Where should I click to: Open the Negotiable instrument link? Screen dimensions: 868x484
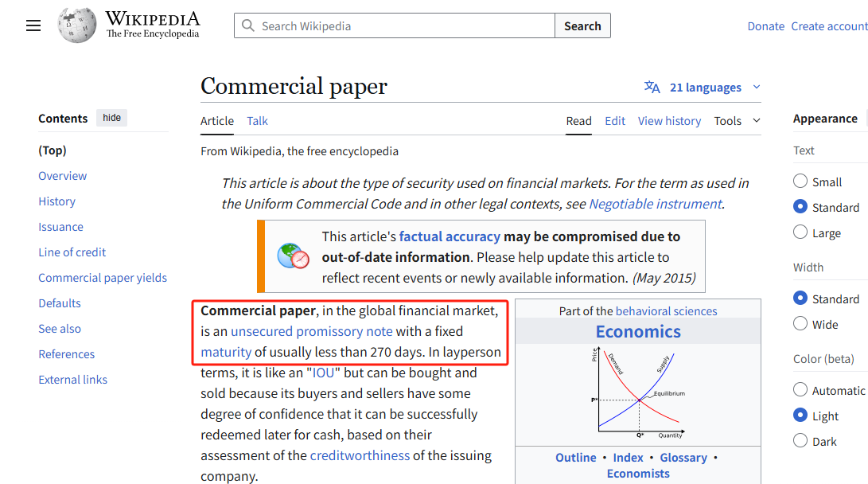click(656, 204)
